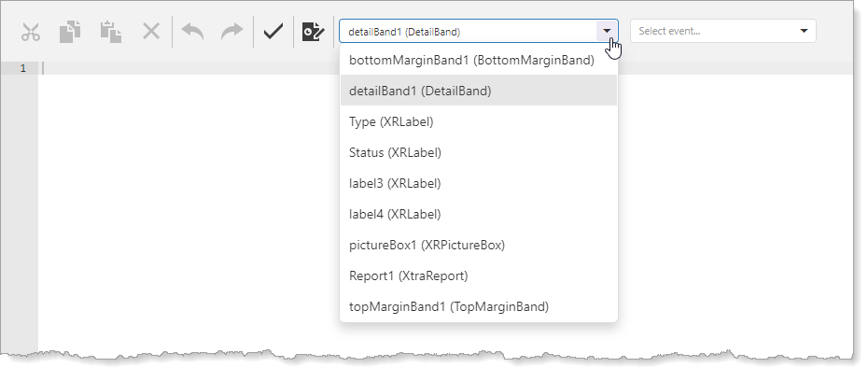Click the Delete X icon
Image resolution: width=868 pixels, height=367 pixels.
pos(151,32)
